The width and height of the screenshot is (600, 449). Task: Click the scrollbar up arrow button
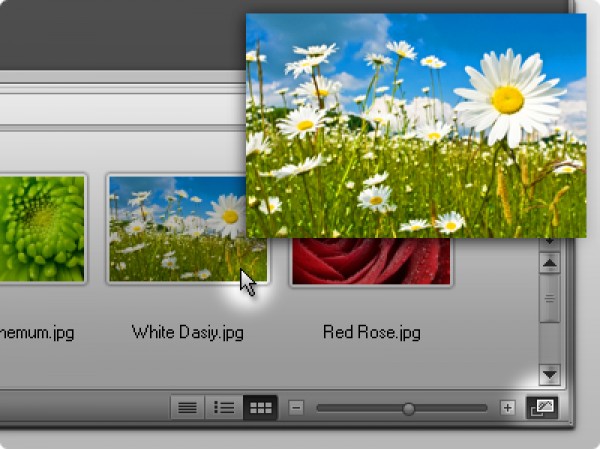tap(550, 263)
